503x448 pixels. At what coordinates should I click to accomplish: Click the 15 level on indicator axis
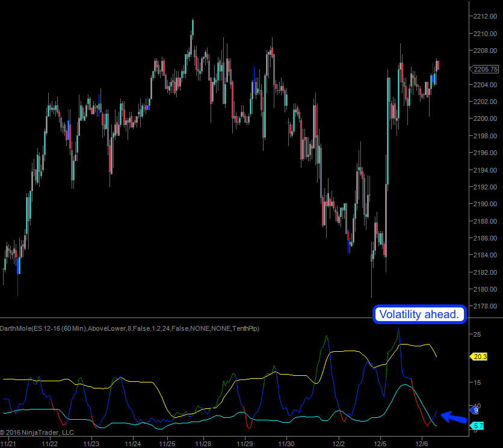(476, 382)
